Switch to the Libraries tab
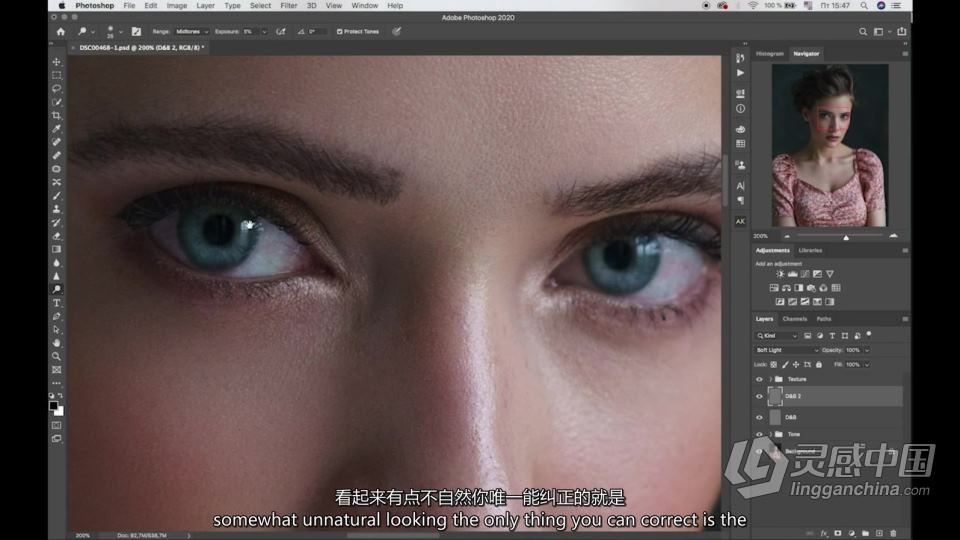 click(810, 250)
